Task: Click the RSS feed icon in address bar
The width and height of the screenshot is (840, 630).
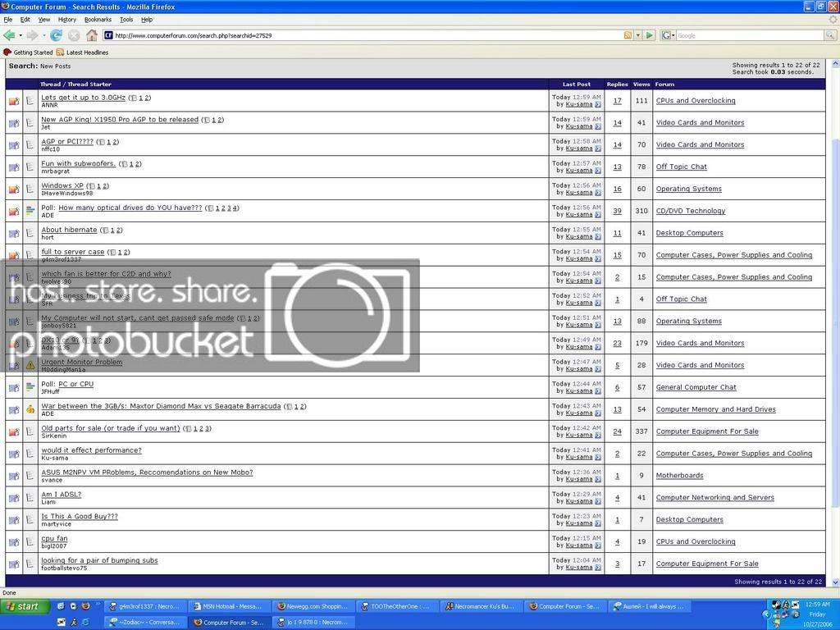Action: pos(628,35)
